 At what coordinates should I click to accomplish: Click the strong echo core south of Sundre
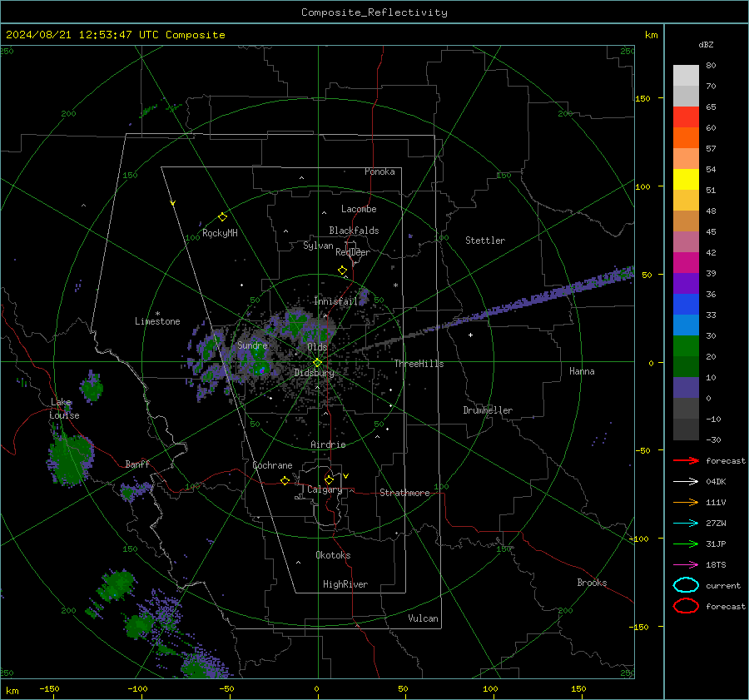click(261, 370)
